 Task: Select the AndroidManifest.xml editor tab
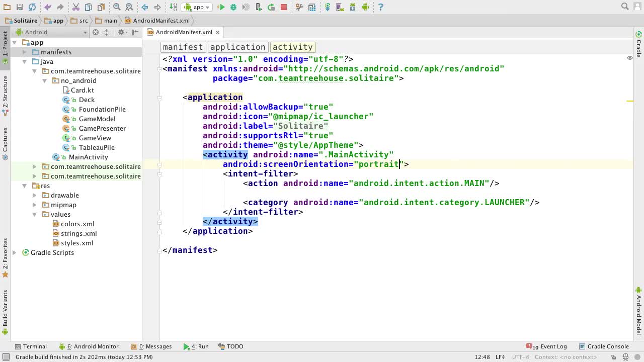click(x=184, y=32)
